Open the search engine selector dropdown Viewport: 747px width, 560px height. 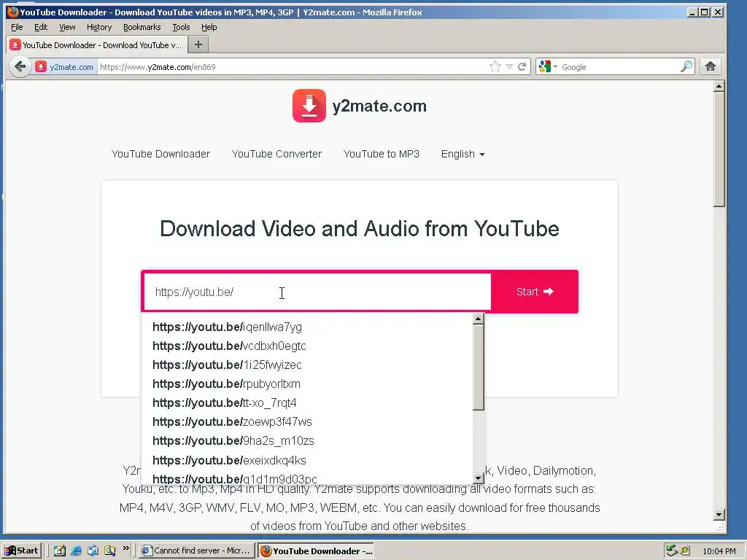click(555, 66)
